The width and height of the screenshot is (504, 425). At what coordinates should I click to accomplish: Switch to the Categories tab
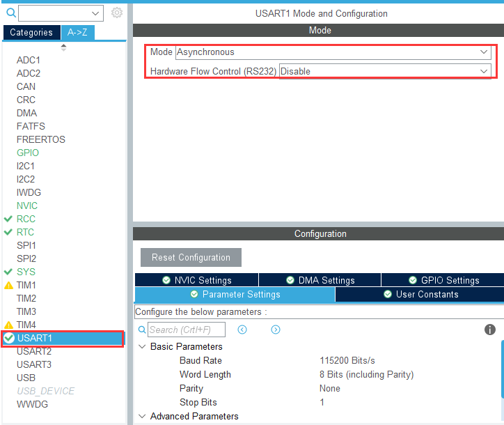click(x=31, y=33)
